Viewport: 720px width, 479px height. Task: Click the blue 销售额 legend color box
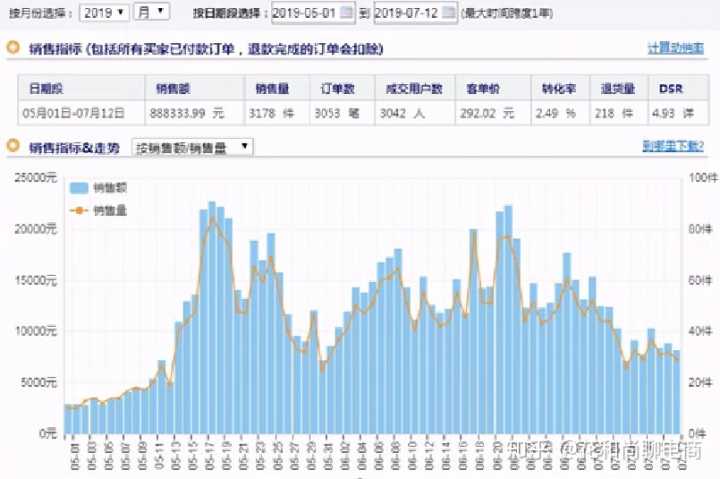click(78, 187)
